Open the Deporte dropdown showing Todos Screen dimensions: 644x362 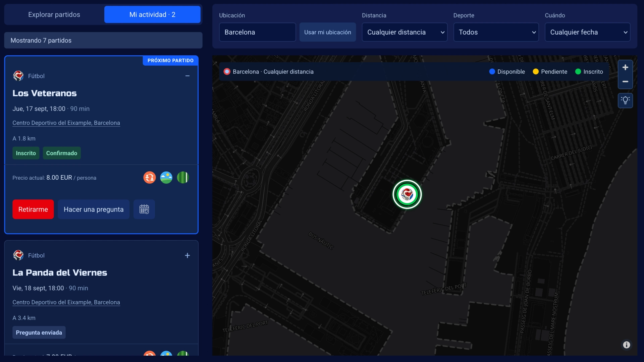pyautogui.click(x=496, y=32)
